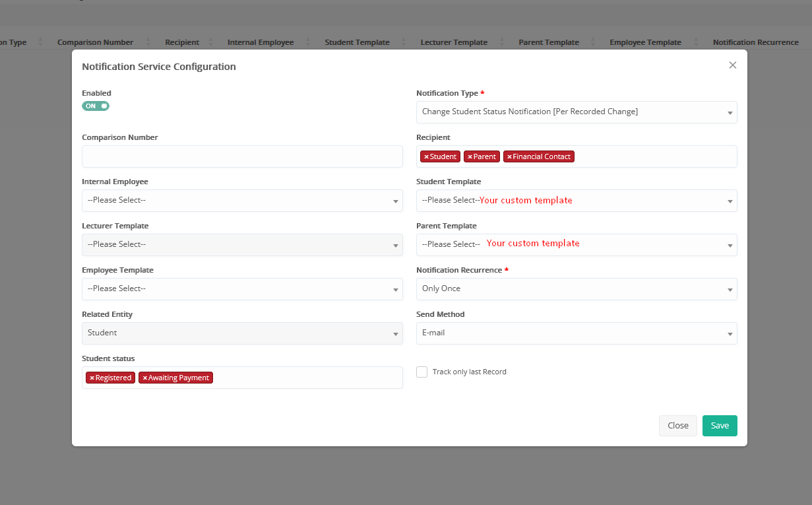Click the Notification Recurrence column header
Image resolution: width=812 pixels, height=505 pixels.
pos(755,42)
